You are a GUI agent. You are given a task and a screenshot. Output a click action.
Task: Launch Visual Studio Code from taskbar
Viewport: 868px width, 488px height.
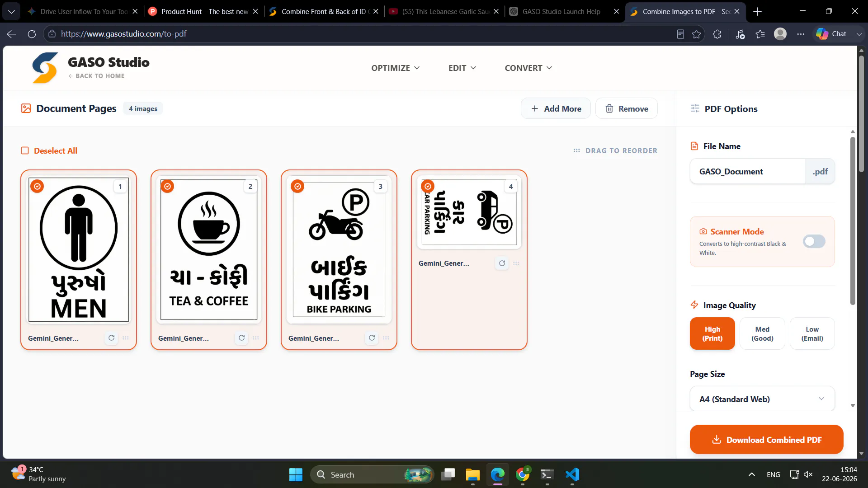[572, 474]
